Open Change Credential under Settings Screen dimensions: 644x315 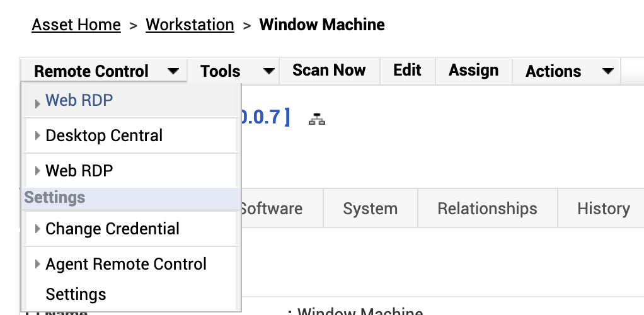pos(112,229)
